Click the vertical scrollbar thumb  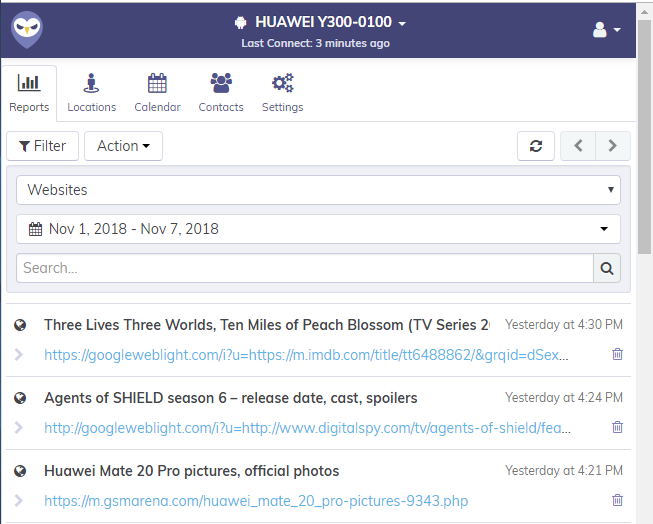point(645,137)
